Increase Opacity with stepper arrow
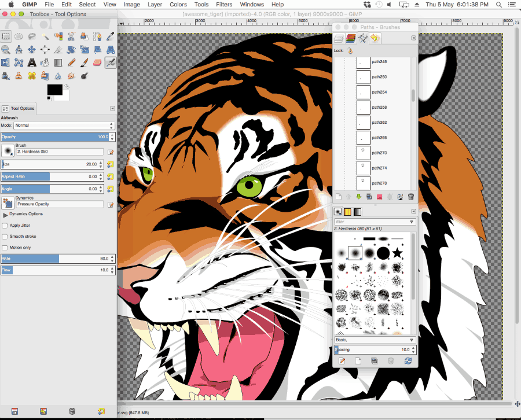521x420 pixels. point(112,135)
